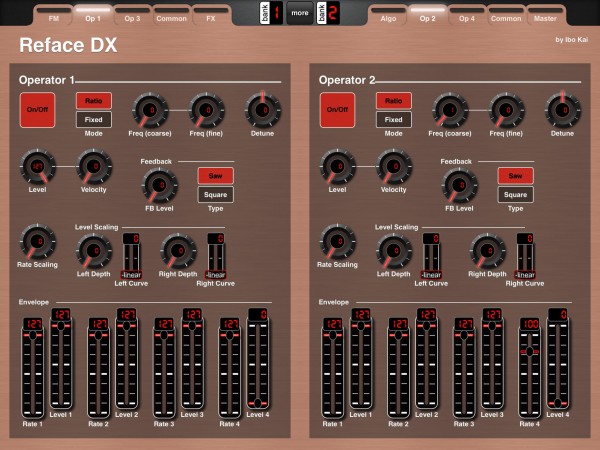This screenshot has height=450, width=600.
Task: Click Operator 2 Detune knob
Action: (562, 110)
